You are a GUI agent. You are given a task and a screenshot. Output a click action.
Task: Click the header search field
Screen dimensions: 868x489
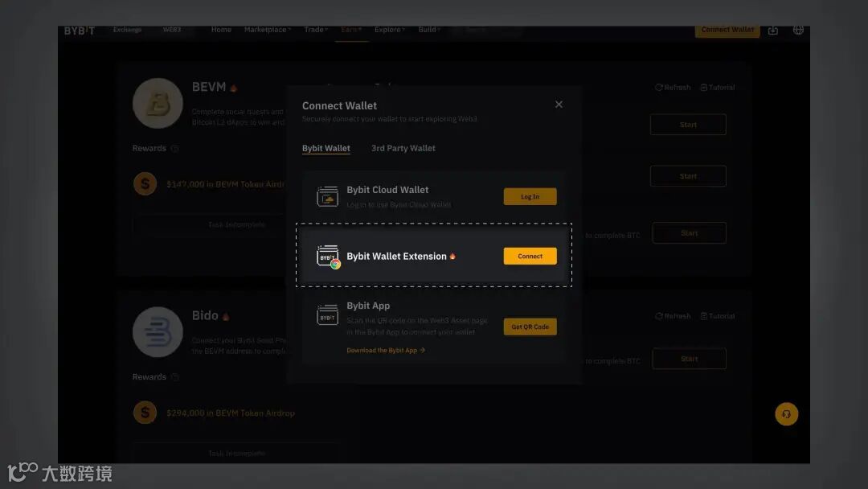tap(485, 30)
